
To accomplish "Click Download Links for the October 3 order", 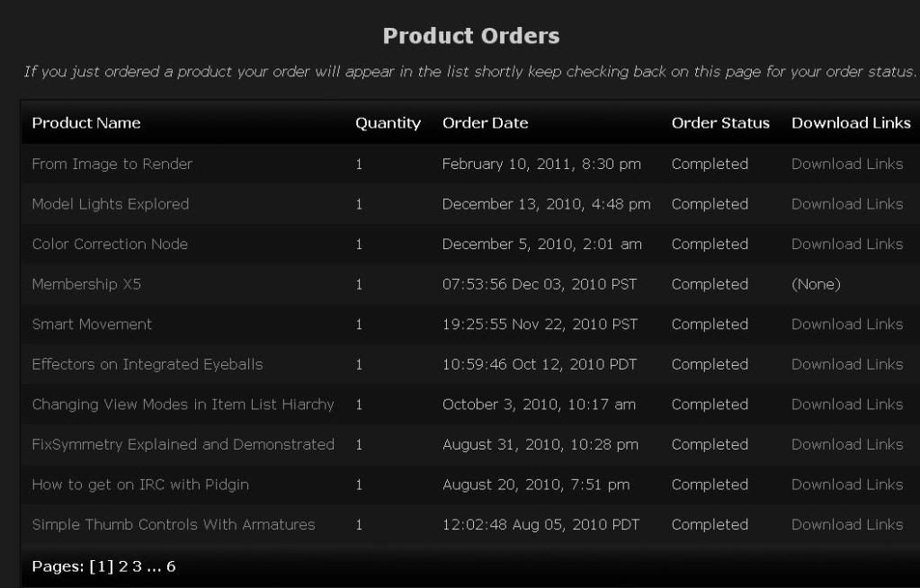I will click(x=846, y=405).
